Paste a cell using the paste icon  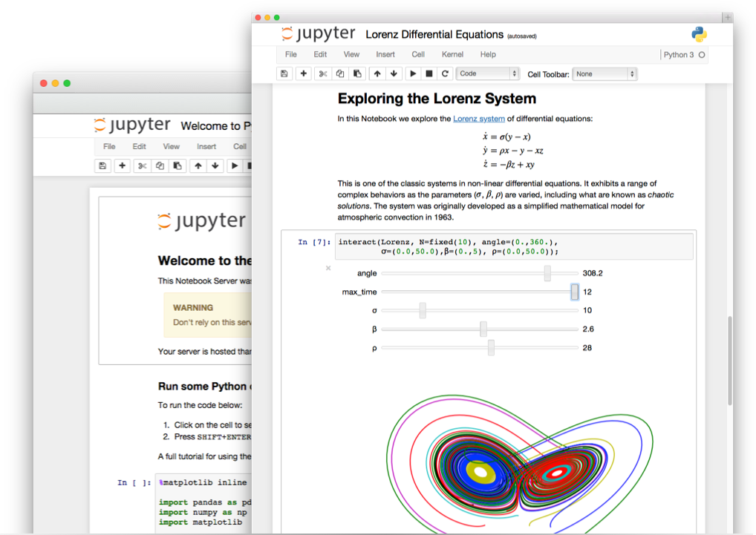point(357,73)
